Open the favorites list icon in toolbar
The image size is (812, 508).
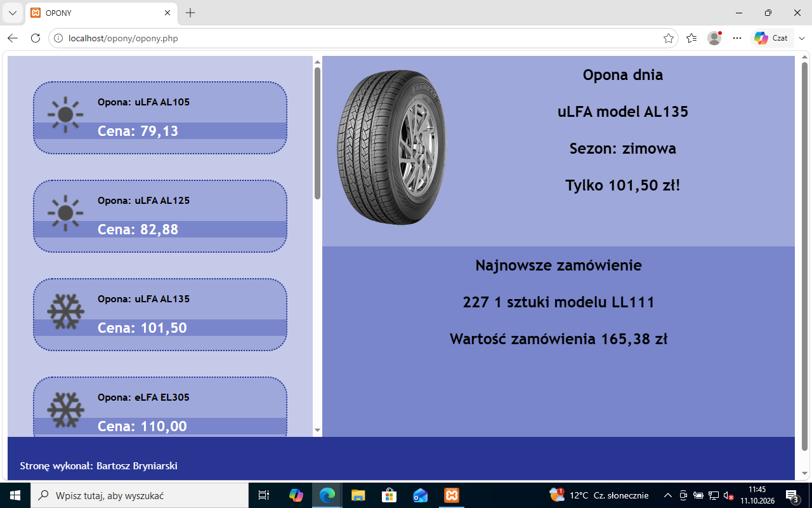(691, 38)
